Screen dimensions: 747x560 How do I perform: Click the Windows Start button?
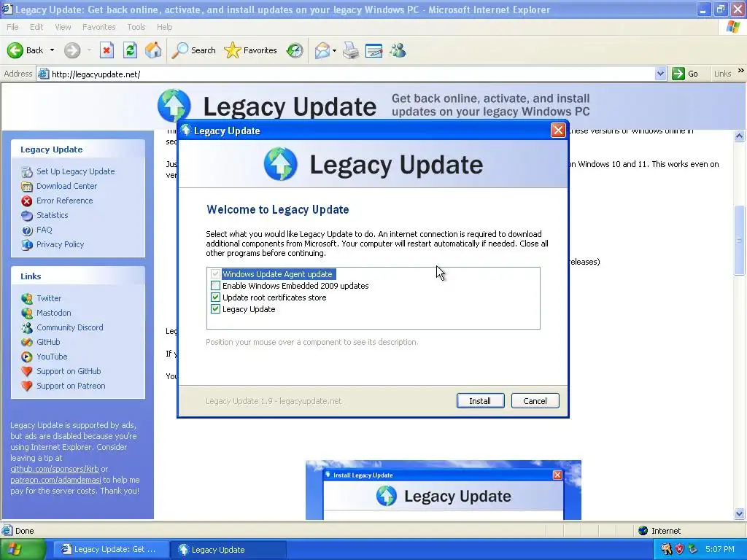pyautogui.click(x=23, y=550)
